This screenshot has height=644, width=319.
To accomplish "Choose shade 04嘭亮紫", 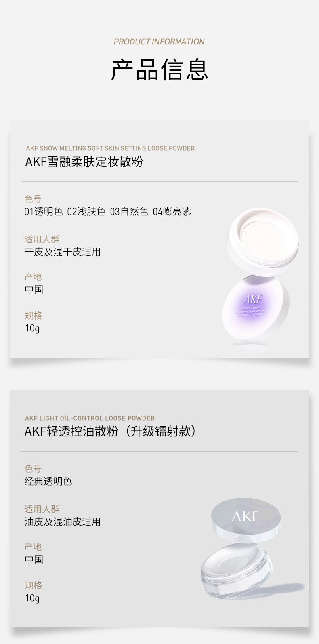I will (x=172, y=212).
